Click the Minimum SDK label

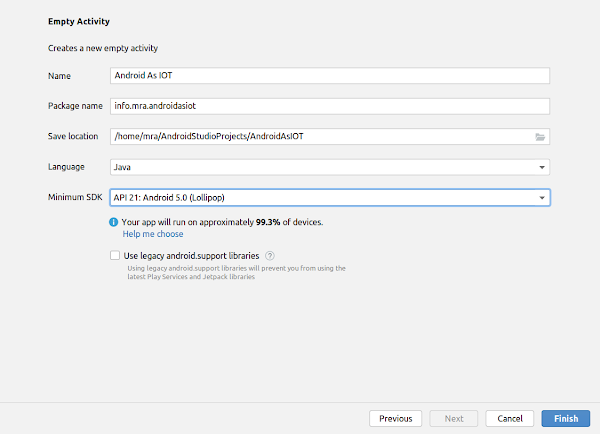pos(75,197)
